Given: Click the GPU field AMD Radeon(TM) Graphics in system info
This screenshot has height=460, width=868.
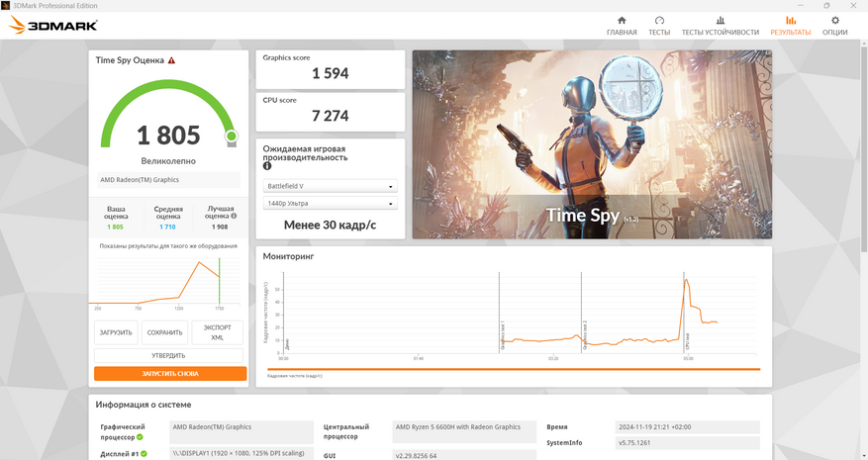Looking at the screenshot, I should [241, 431].
